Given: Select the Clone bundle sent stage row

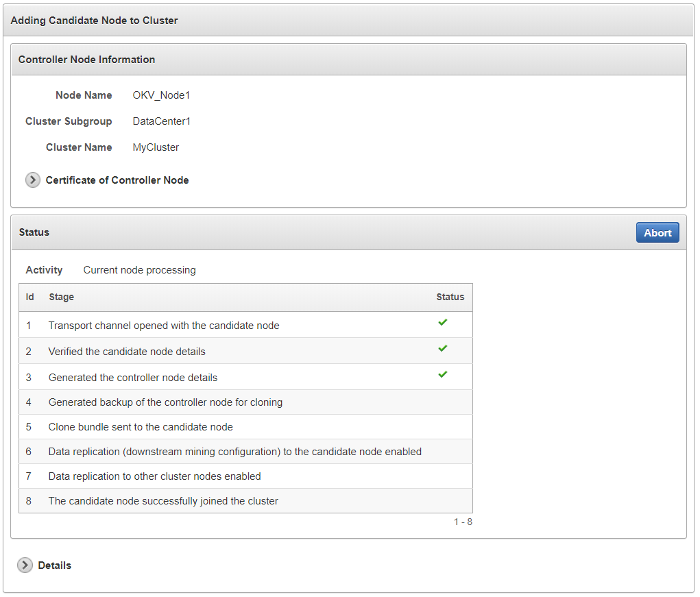Looking at the screenshot, I should (x=141, y=427).
